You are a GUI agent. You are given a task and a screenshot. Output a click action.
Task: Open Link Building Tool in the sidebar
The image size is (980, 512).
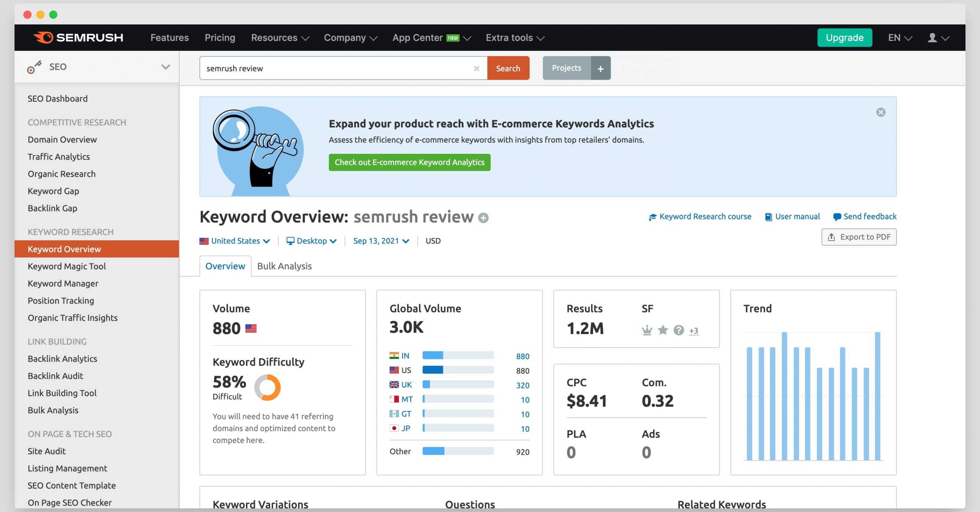point(62,393)
